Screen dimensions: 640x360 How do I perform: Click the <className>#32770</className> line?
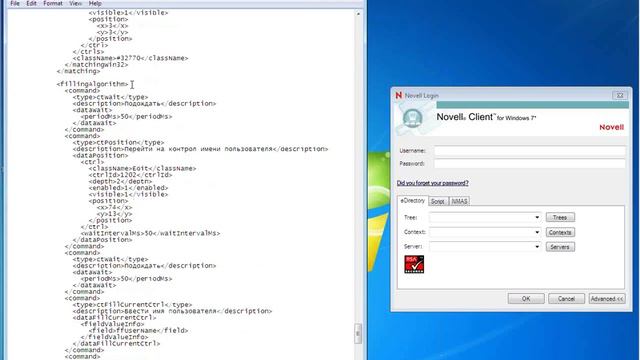coord(130,58)
